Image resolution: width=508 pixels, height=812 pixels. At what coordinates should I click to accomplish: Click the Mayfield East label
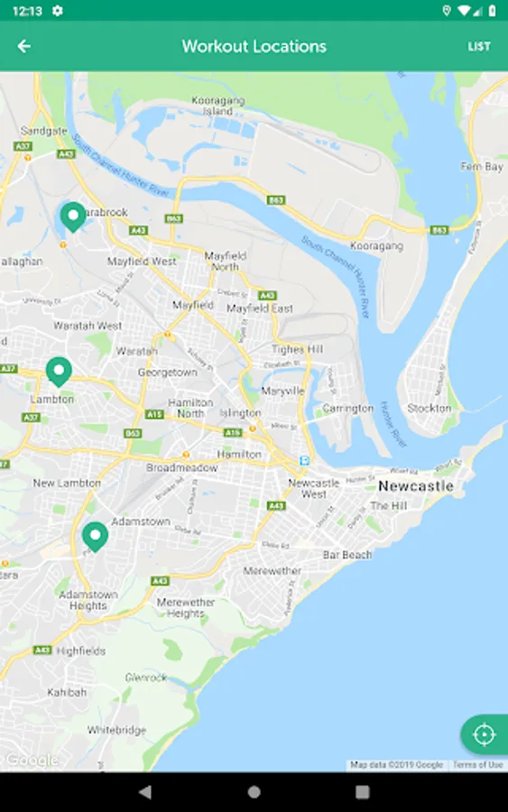tap(260, 309)
